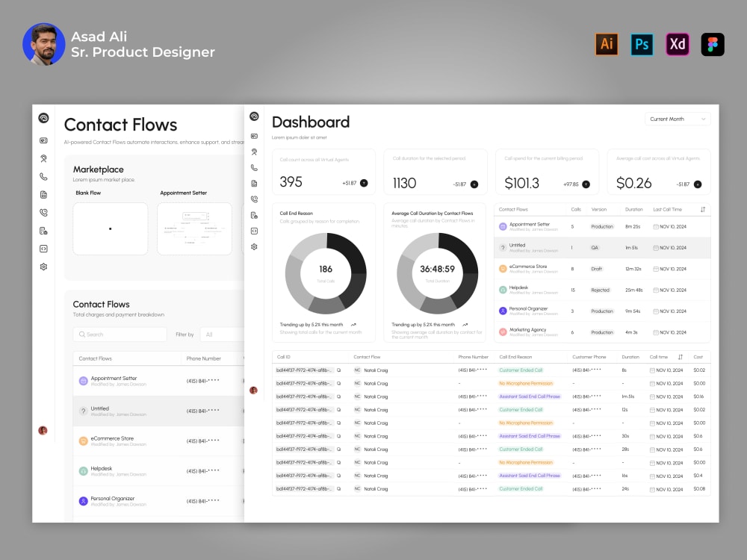This screenshot has height=560, width=747.
Task: Open Personal Organizer row in Contact Flows list
Action: 158,501
